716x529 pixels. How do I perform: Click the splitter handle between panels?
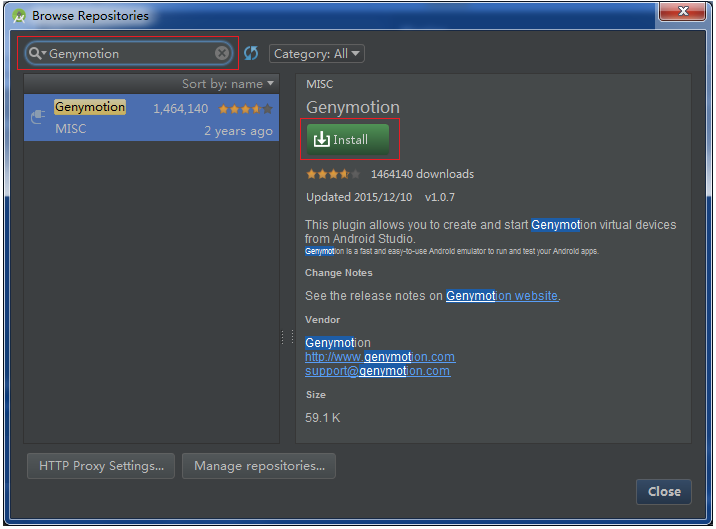pos(287,337)
